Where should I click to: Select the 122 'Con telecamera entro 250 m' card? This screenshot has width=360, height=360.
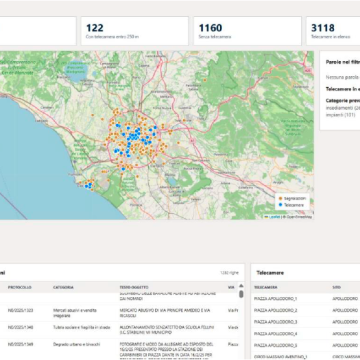tap(135, 31)
